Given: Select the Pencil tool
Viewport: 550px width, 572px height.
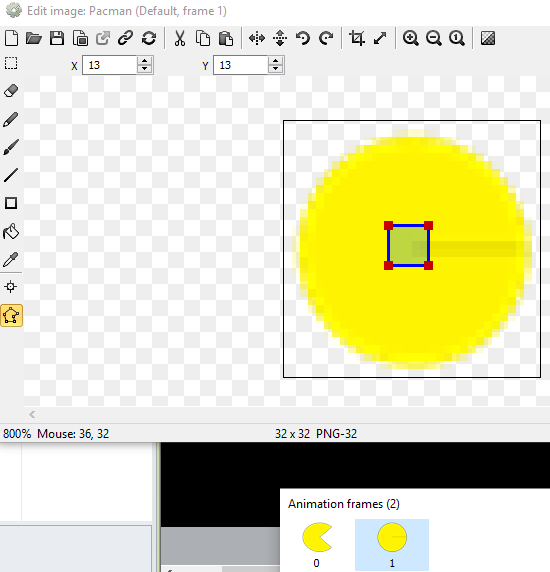Looking at the screenshot, I should (x=11, y=119).
